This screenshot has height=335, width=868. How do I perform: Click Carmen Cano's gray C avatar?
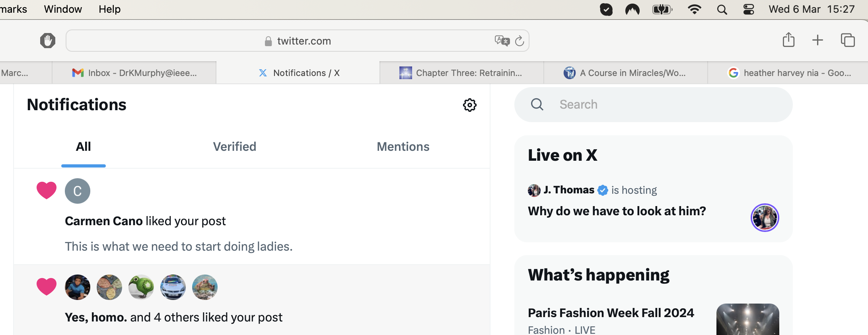pyautogui.click(x=78, y=191)
